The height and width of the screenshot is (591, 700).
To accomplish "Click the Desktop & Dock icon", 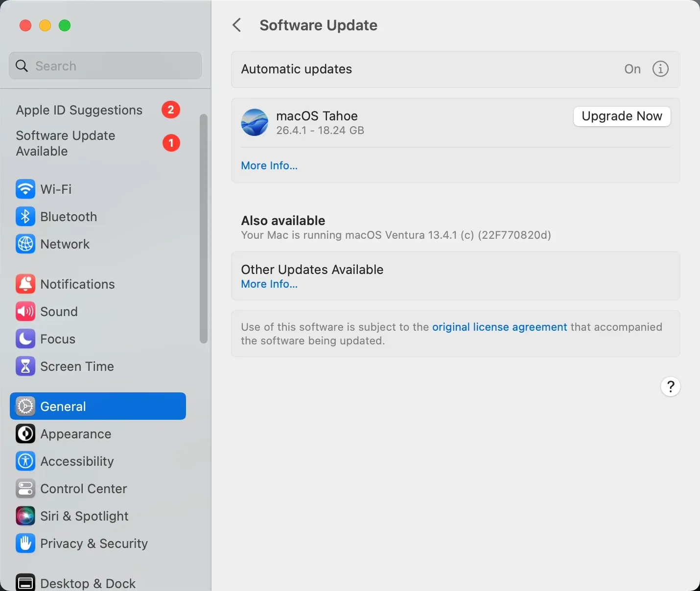I will [x=25, y=582].
